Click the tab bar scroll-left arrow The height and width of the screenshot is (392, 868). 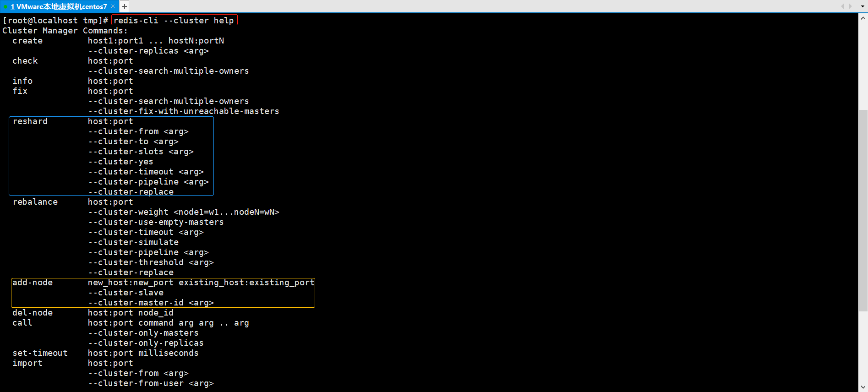pyautogui.click(x=842, y=6)
